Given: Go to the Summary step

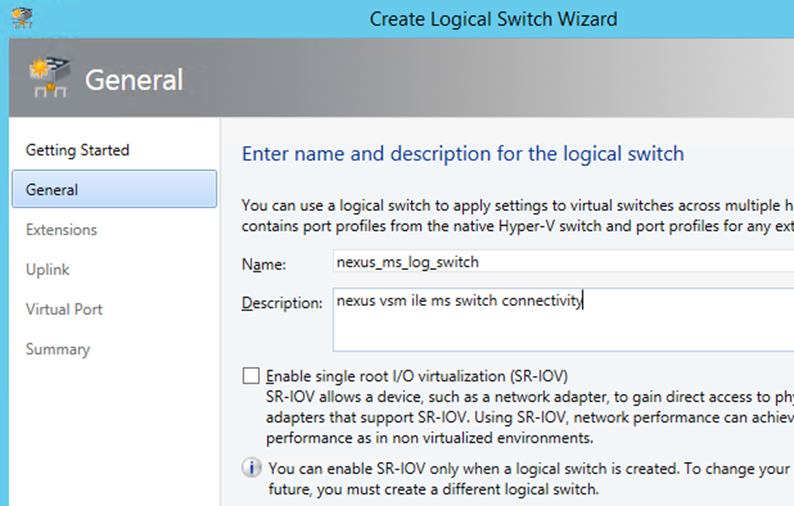Looking at the screenshot, I should 58,349.
